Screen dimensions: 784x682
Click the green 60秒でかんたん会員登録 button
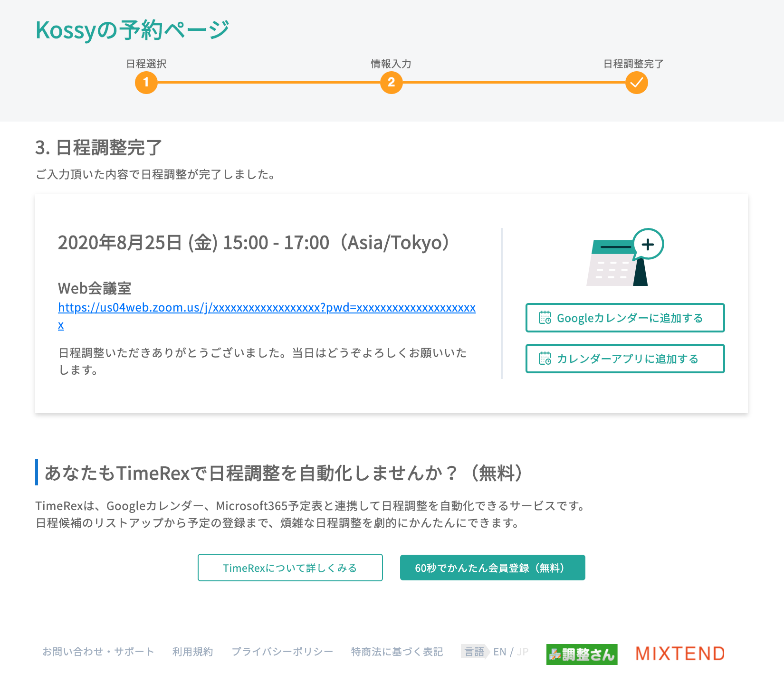(x=493, y=567)
